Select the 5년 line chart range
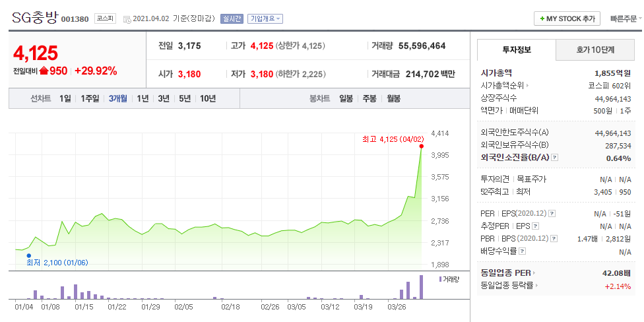 coord(184,98)
